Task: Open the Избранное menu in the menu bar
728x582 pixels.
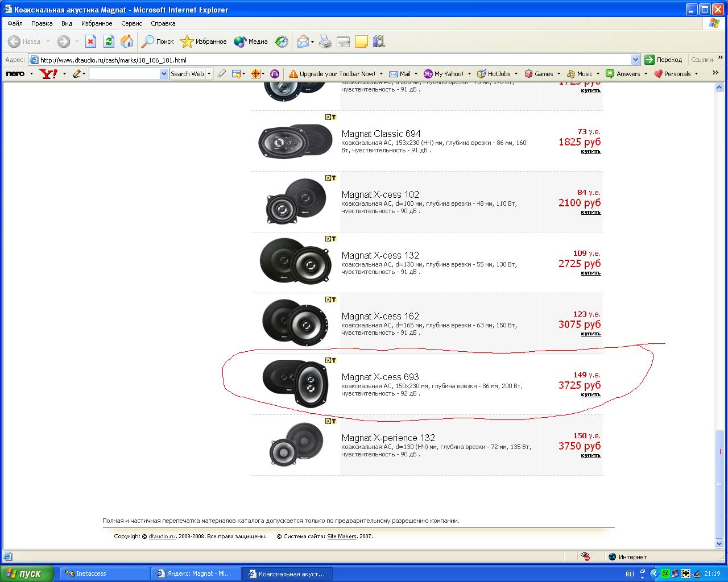Action: pyautogui.click(x=97, y=23)
